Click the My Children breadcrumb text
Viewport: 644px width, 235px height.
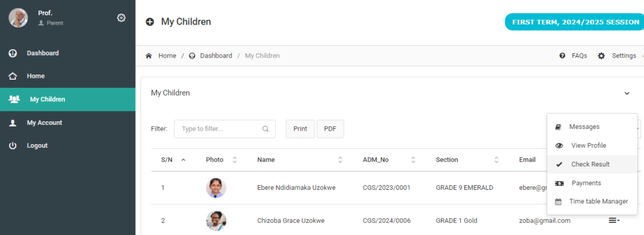(262, 56)
